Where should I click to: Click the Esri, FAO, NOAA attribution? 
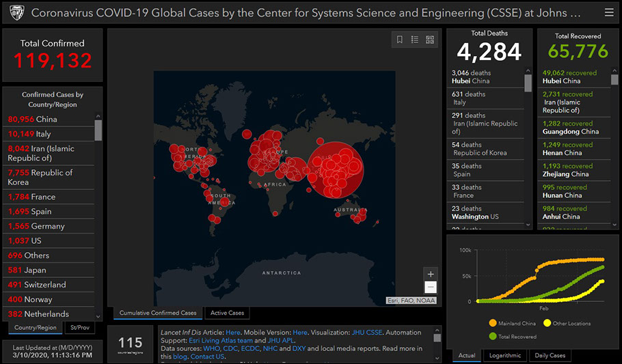click(411, 300)
